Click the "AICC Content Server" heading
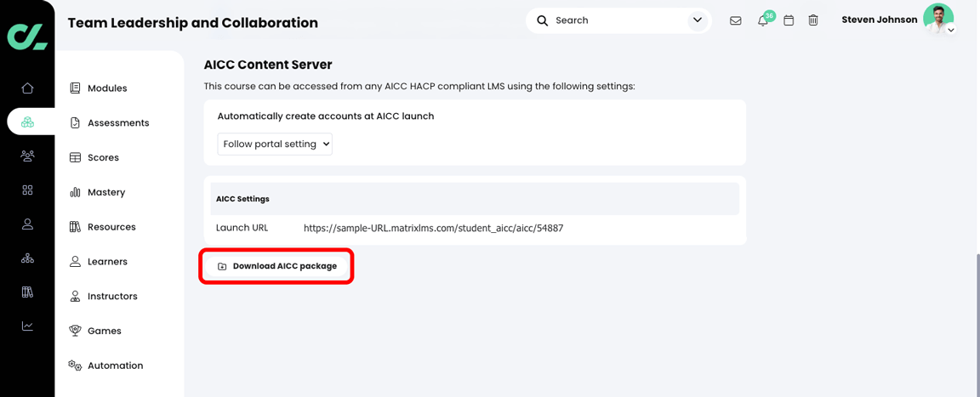 [x=268, y=65]
